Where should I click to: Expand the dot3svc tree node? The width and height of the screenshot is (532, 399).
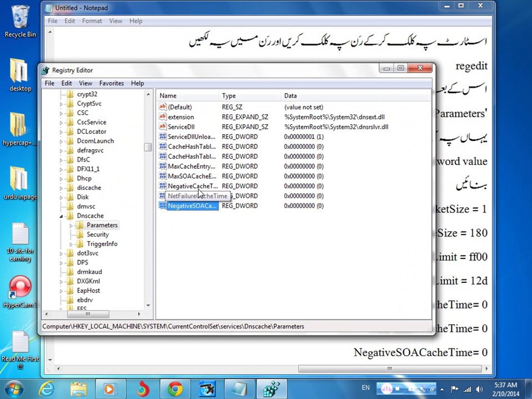(61, 253)
